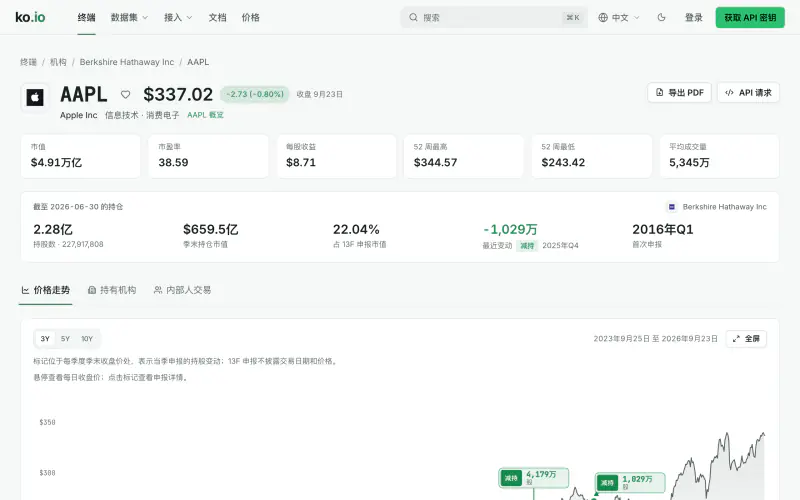800x500 pixels.
Task: Add AAPL to favorites heart icon
Action: click(x=126, y=94)
